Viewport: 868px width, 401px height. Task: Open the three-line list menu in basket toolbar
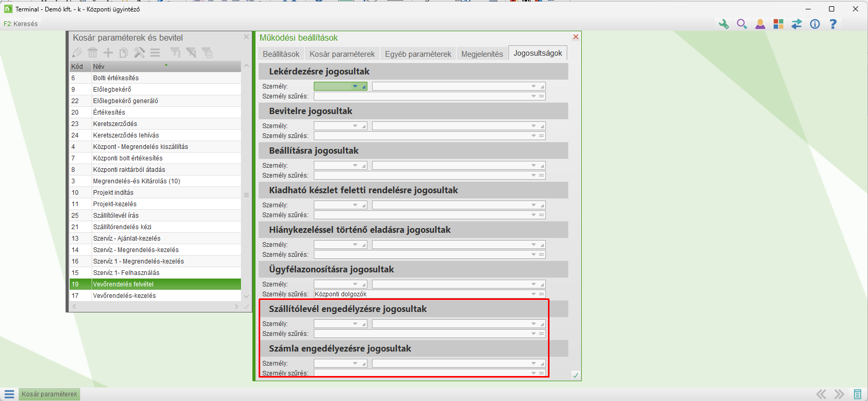tap(155, 53)
